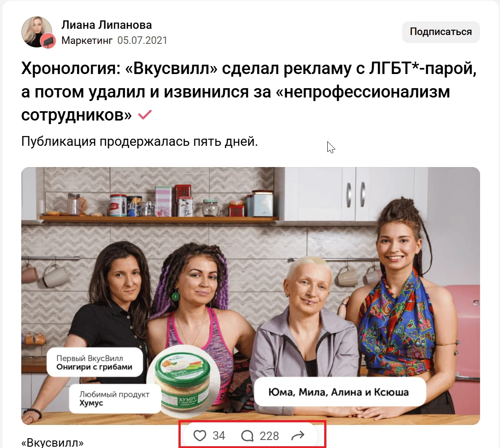The width and height of the screenshot is (500, 448).
Task: Click the Онигири с грибами label
Action: [x=94, y=363]
